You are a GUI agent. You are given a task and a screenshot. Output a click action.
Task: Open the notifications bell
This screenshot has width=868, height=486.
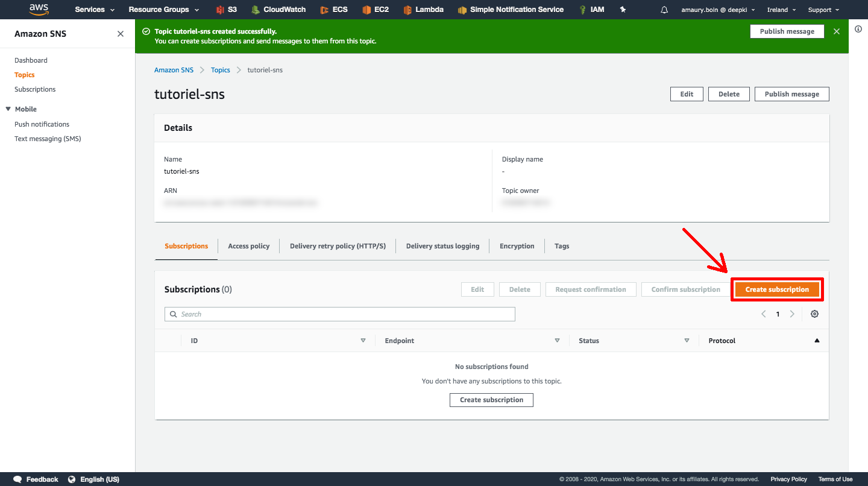pos(664,10)
